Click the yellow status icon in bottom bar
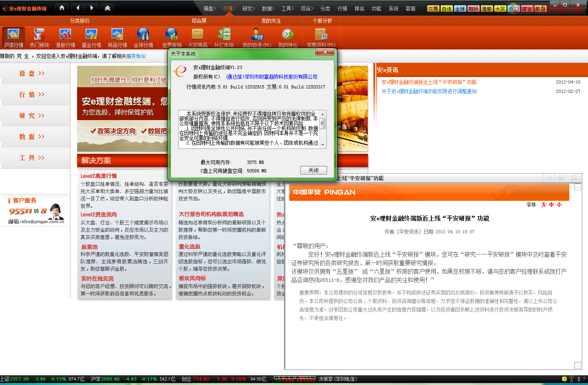Viewport: 588px width, 385px height. coord(564,379)
